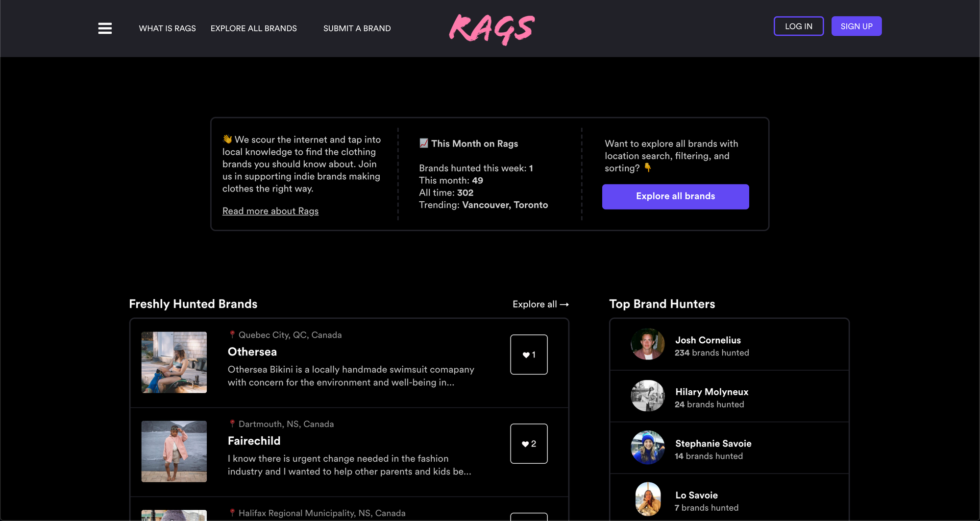
Task: Click the Dartmouth, NS, Canada location
Action: click(x=281, y=424)
